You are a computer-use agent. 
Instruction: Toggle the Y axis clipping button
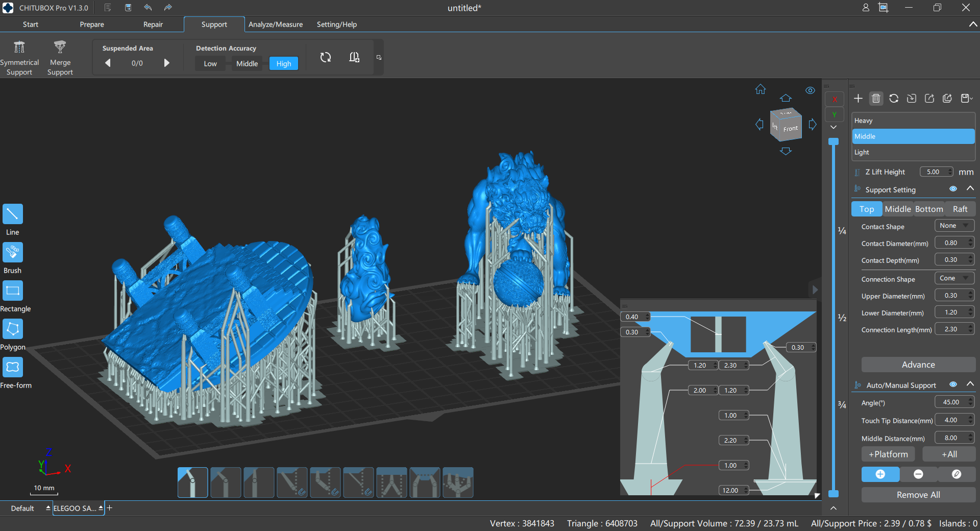835,114
